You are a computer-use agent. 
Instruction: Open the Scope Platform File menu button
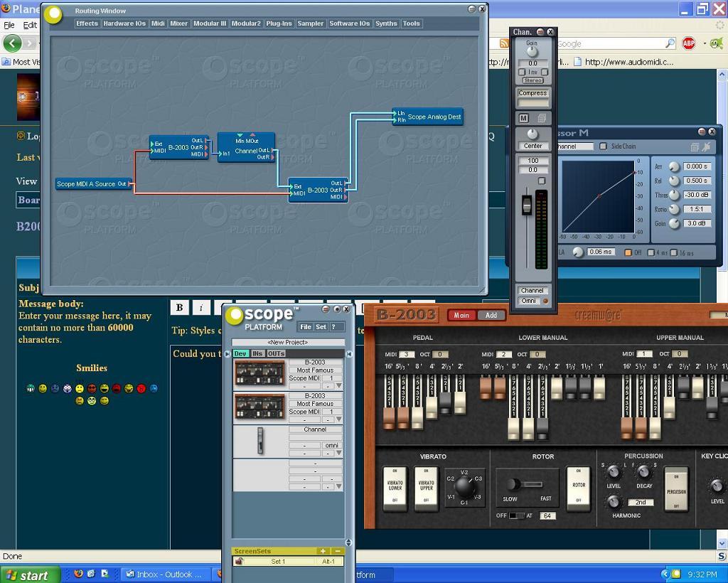(x=306, y=327)
